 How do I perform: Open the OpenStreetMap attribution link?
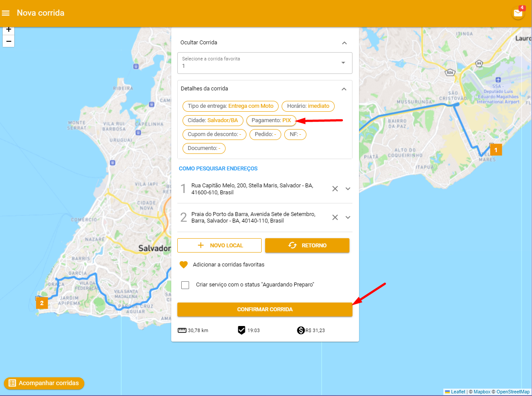(513, 392)
